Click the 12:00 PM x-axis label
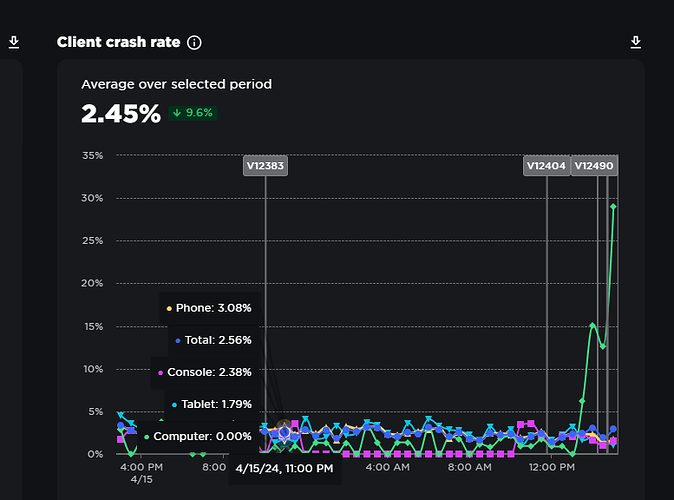 (x=552, y=467)
